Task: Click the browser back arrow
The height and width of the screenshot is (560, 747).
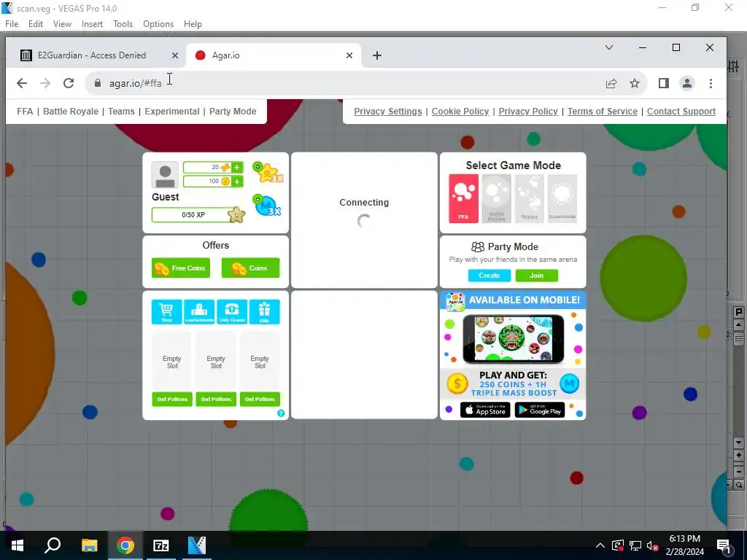Action: tap(22, 83)
